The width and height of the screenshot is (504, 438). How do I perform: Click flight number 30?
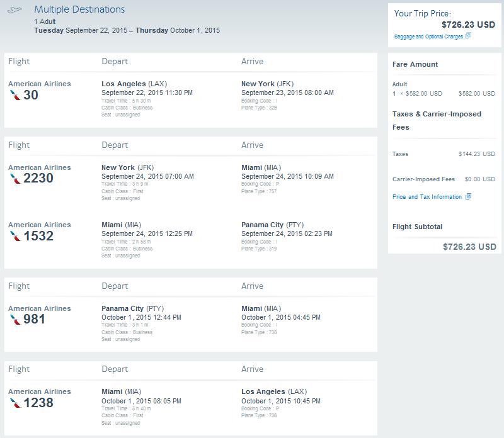click(x=31, y=95)
